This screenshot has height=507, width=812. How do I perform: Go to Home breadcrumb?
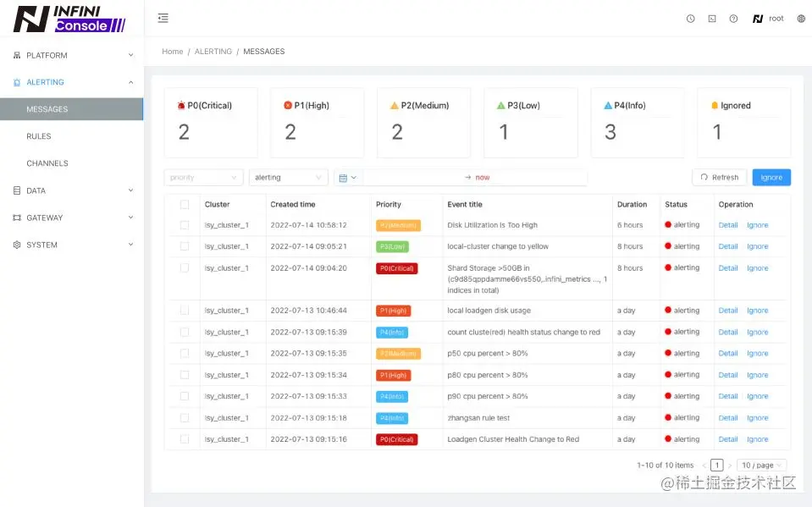(x=173, y=52)
